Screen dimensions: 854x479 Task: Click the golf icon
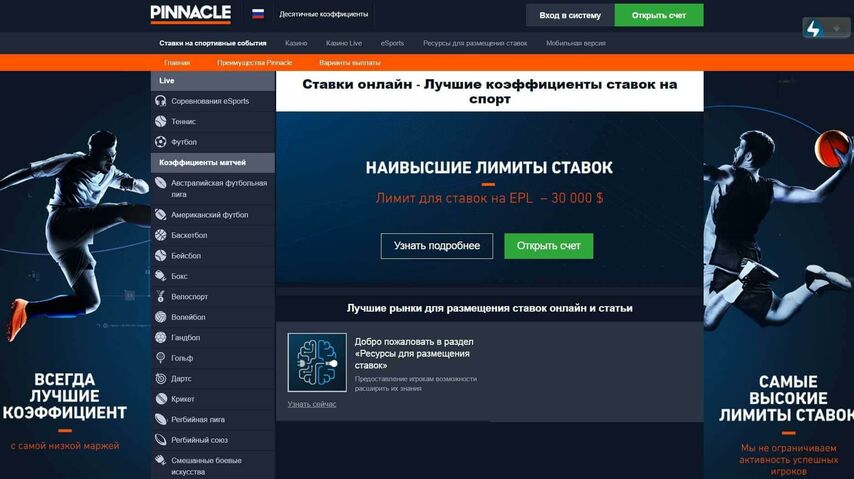coord(161,358)
